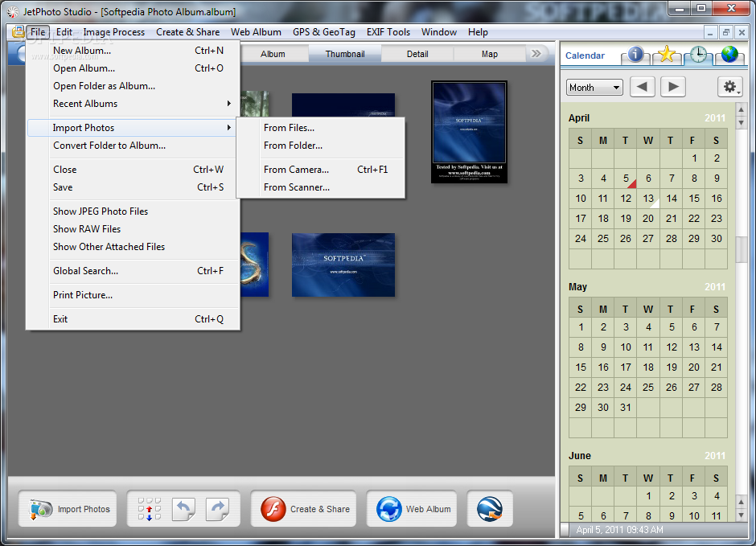The height and width of the screenshot is (546, 756).
Task: Open calendar settings gear button
Action: 729,87
